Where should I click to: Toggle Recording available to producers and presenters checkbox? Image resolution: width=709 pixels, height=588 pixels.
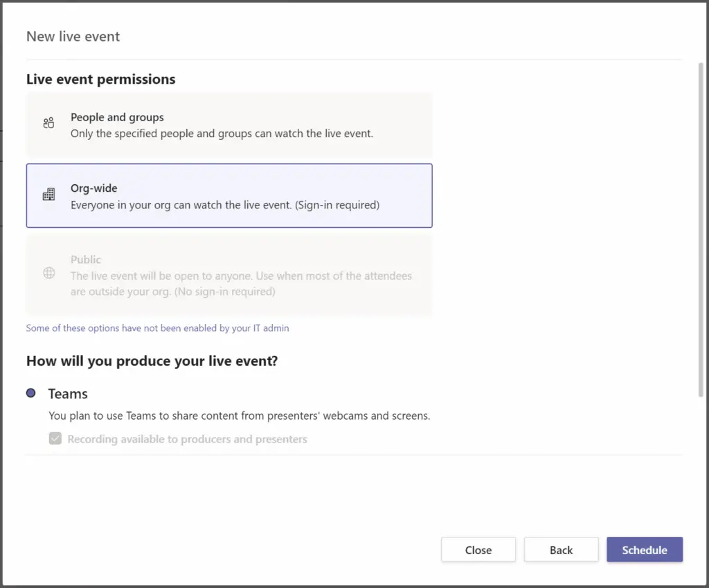(55, 438)
